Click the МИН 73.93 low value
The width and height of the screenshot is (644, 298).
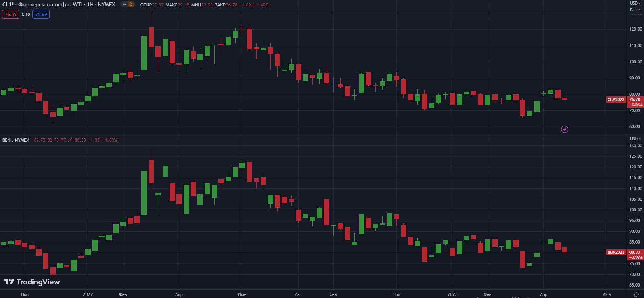202,5
